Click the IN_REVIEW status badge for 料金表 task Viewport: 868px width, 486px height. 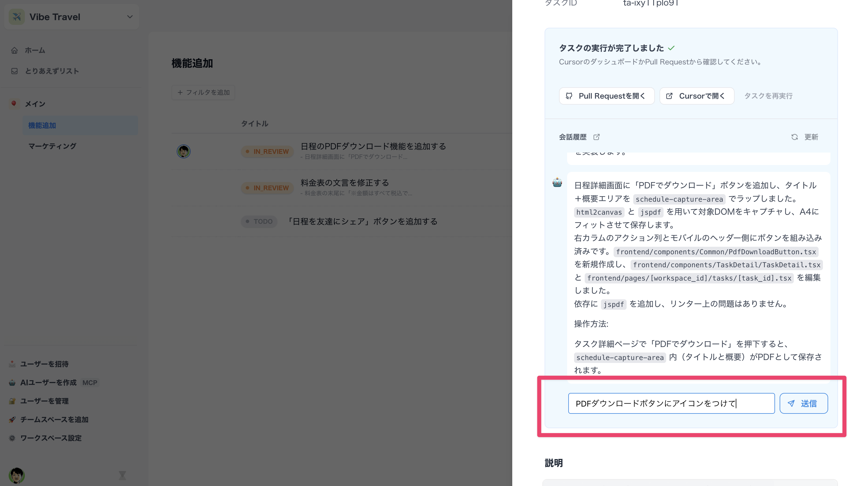[x=267, y=188]
